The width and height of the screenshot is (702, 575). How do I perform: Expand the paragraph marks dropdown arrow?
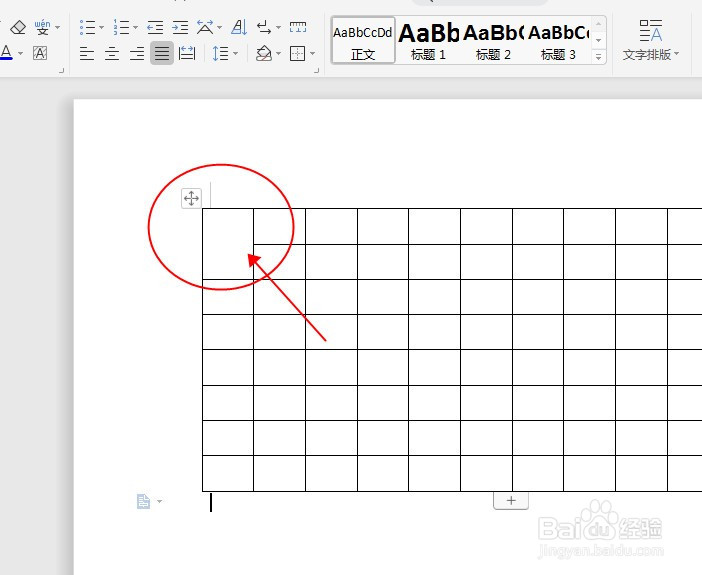click(278, 27)
